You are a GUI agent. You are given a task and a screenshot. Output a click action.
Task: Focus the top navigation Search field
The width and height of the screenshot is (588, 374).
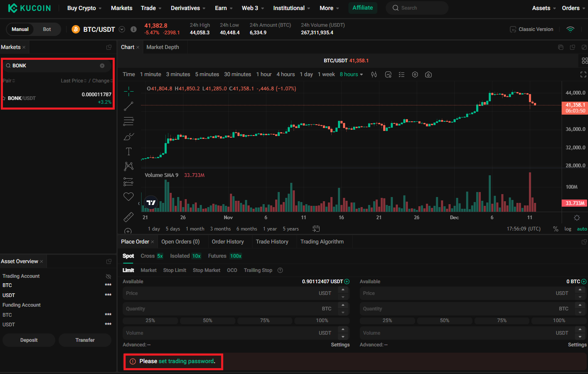417,8
